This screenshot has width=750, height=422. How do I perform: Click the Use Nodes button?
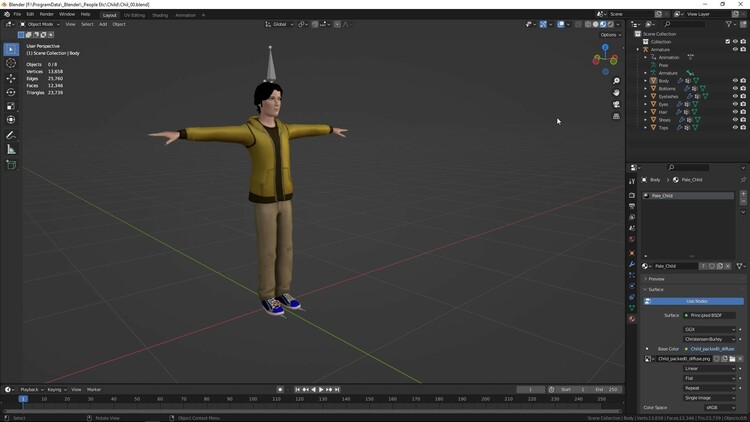coord(697,301)
